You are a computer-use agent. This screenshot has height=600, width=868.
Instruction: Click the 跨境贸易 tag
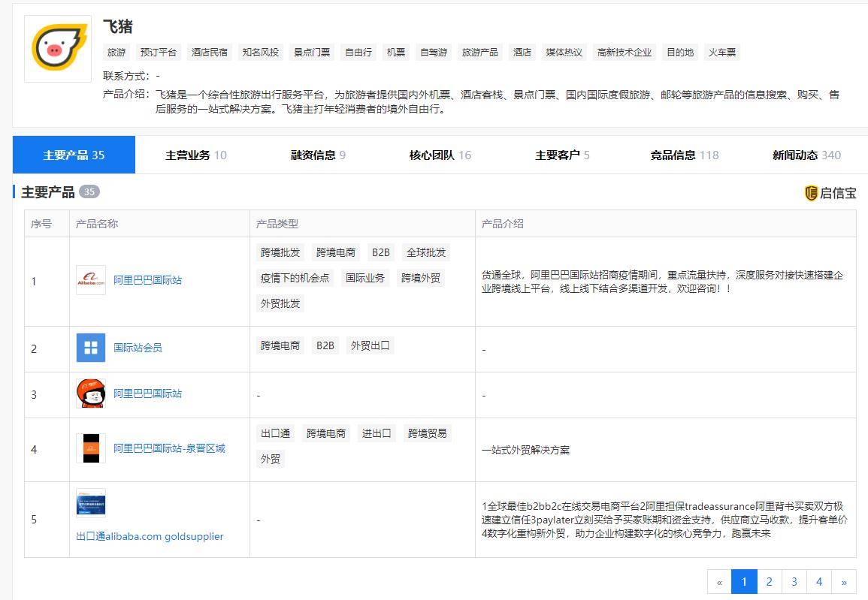point(427,433)
